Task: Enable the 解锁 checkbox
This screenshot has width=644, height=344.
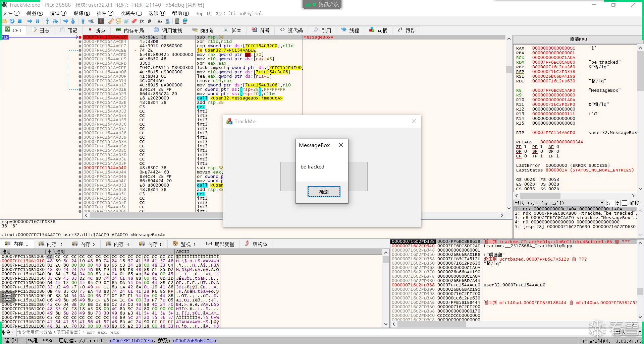Action: 625,203
